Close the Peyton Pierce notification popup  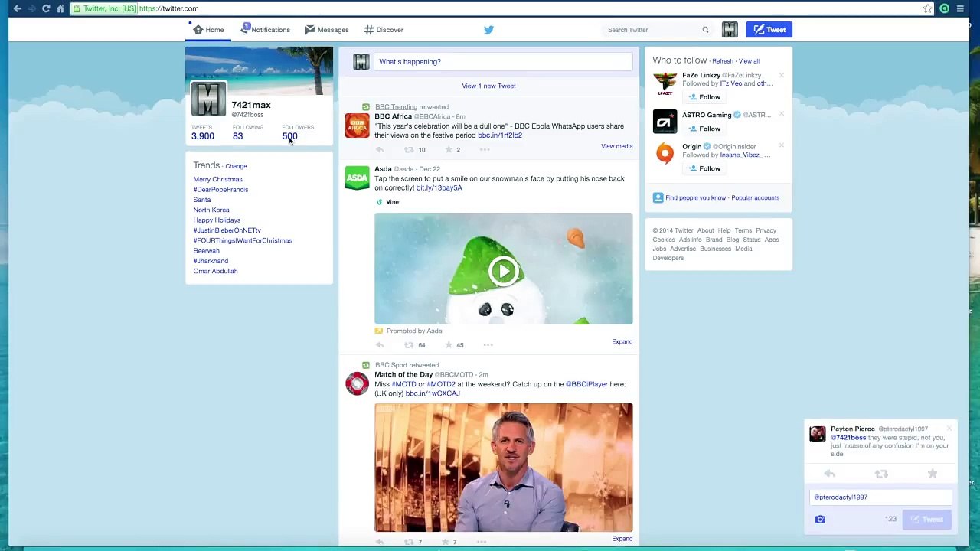tap(949, 429)
